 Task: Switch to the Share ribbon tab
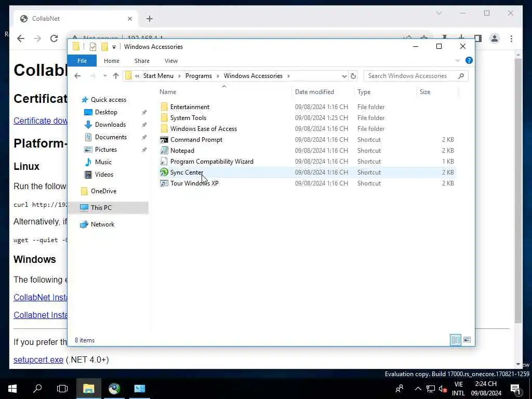(142, 61)
